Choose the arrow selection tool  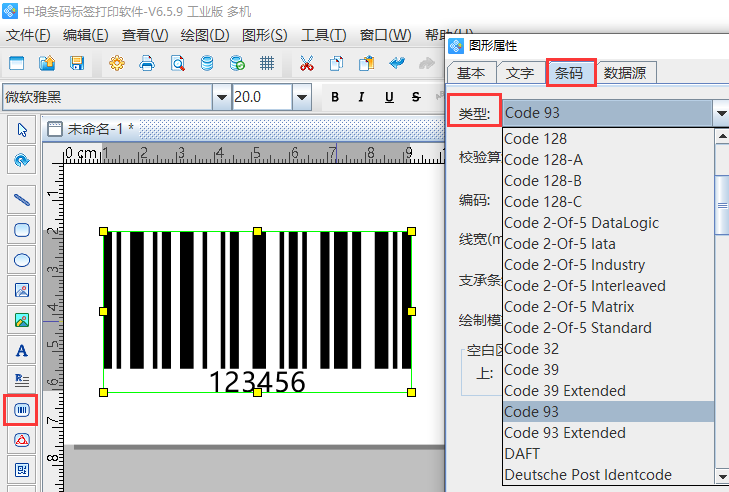tap(22, 130)
